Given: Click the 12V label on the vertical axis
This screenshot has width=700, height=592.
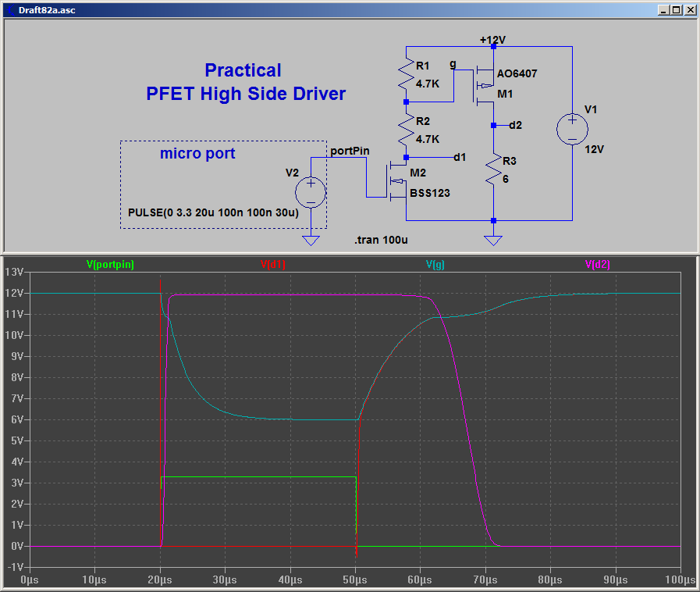Looking at the screenshot, I should (14, 293).
